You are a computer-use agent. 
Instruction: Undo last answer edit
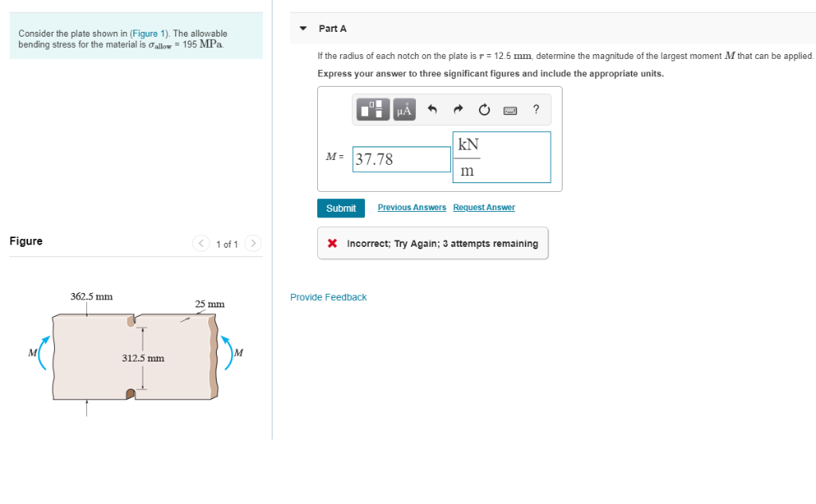tap(432, 109)
